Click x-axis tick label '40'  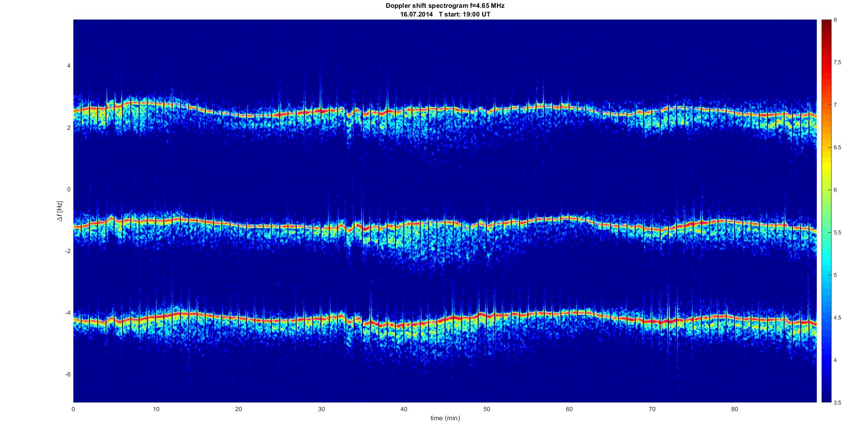coord(404,409)
